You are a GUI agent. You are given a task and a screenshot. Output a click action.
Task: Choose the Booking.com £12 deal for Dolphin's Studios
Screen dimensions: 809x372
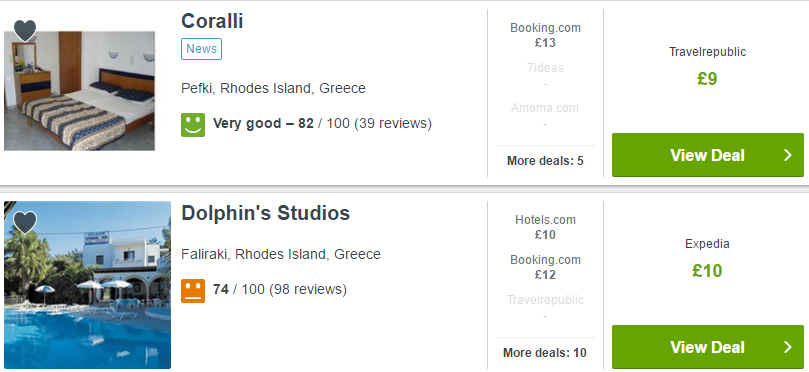pos(545,267)
